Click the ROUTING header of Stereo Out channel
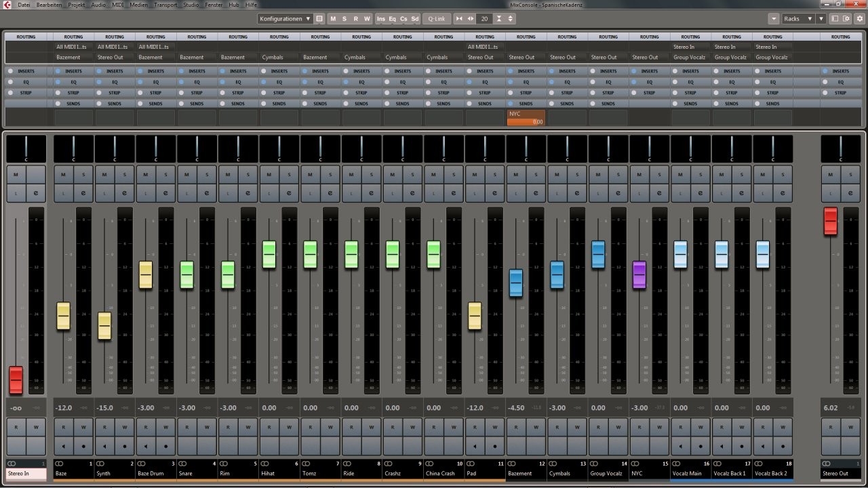The image size is (868, 488). pos(840,37)
